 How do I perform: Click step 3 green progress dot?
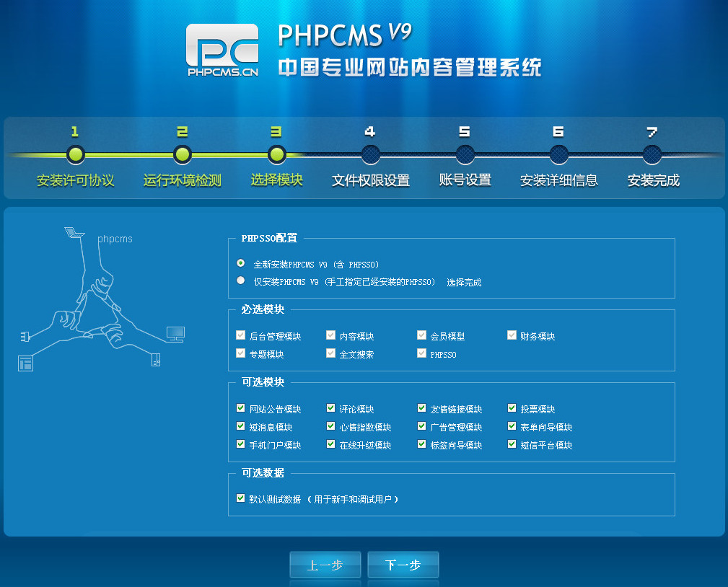(277, 154)
